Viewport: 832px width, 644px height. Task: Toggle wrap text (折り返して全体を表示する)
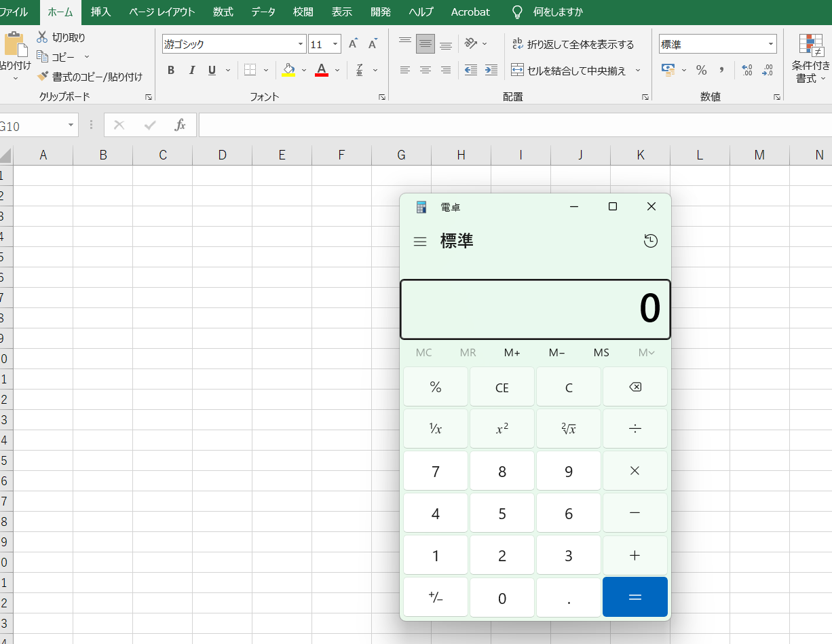tap(573, 44)
